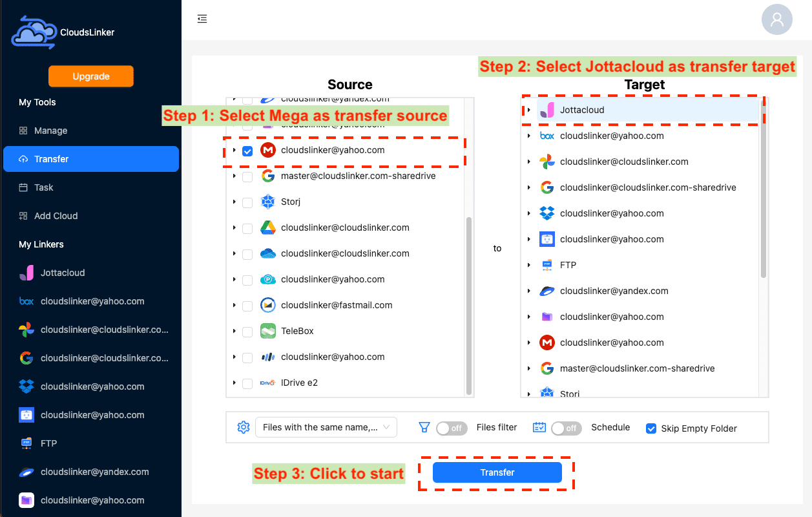Select IDrive e2 label in Source list

coord(299,383)
